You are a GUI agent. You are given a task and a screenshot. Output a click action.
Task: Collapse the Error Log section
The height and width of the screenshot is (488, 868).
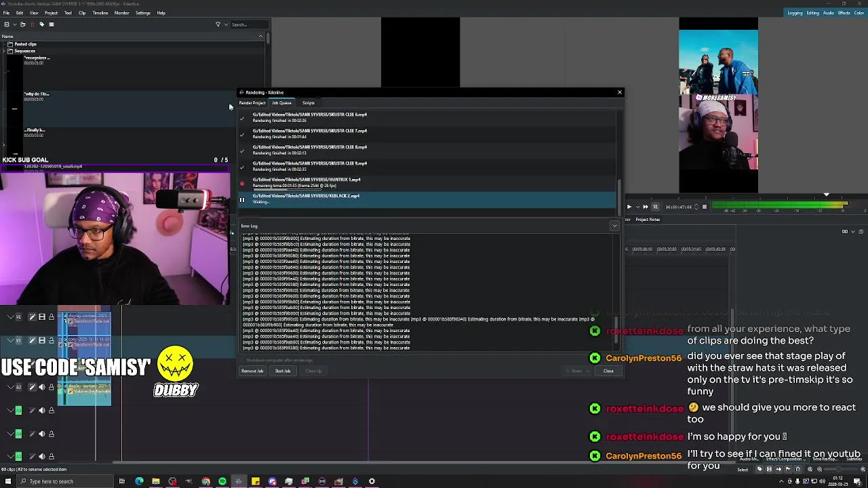pos(614,226)
